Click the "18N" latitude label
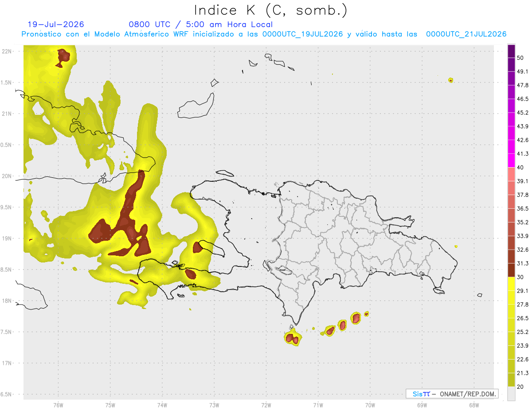 click(x=7, y=301)
